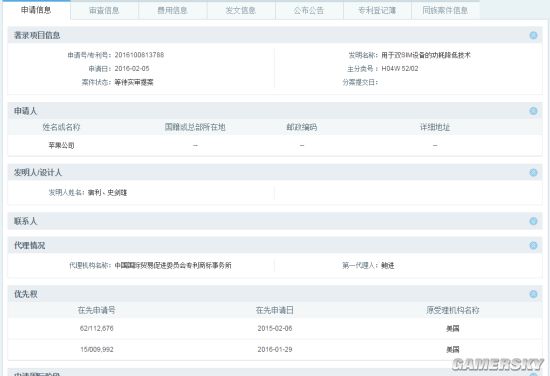Click the 代理情况 section header bar
The image size is (550, 376).
point(275,246)
